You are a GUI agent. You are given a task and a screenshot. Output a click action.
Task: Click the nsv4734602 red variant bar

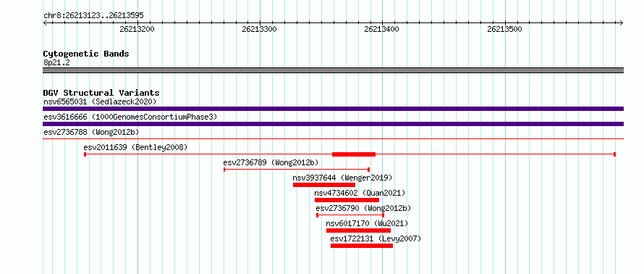coord(347,200)
